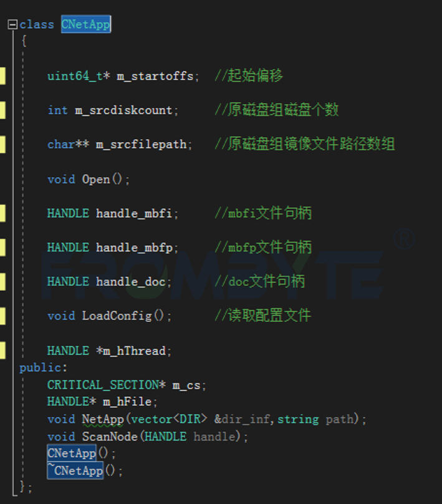Click the ScanNode method name
The image size is (442, 504).
coord(110,436)
